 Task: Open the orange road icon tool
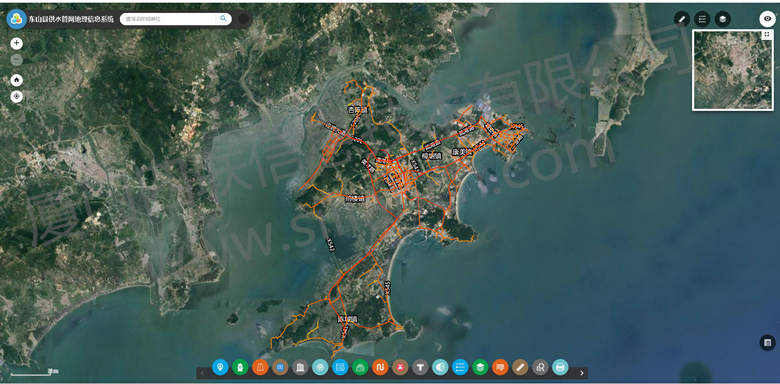pos(260,368)
